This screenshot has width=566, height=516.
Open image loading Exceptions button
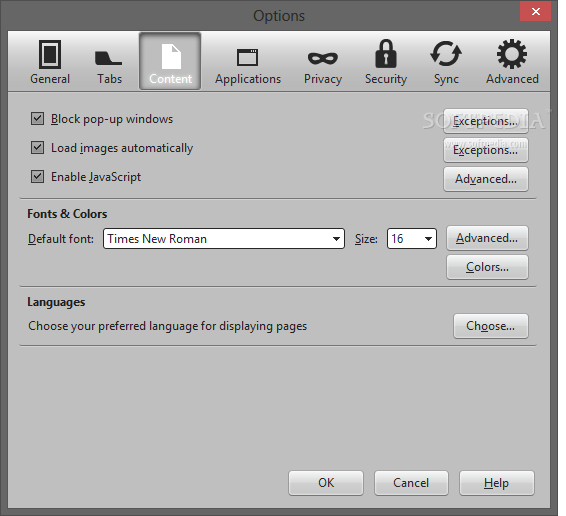(x=486, y=150)
